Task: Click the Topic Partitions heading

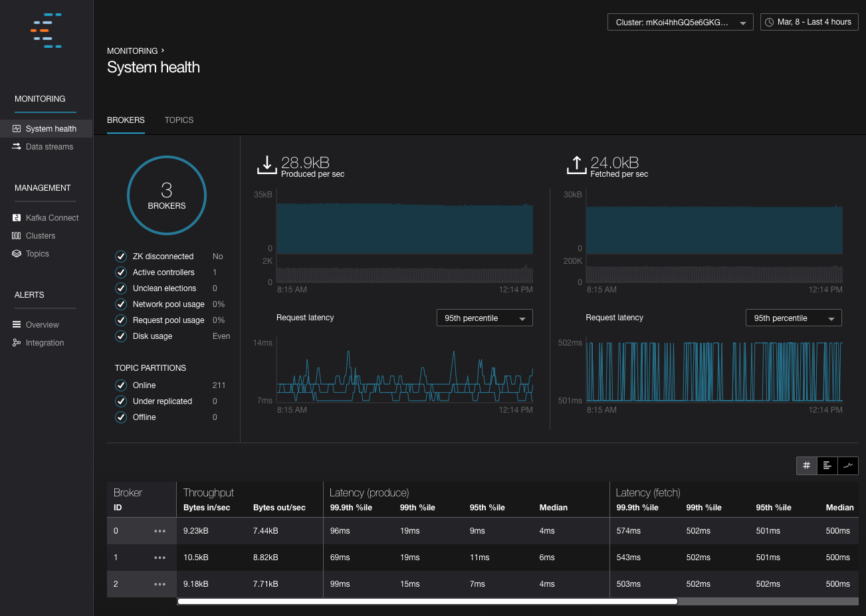Action: [x=150, y=368]
